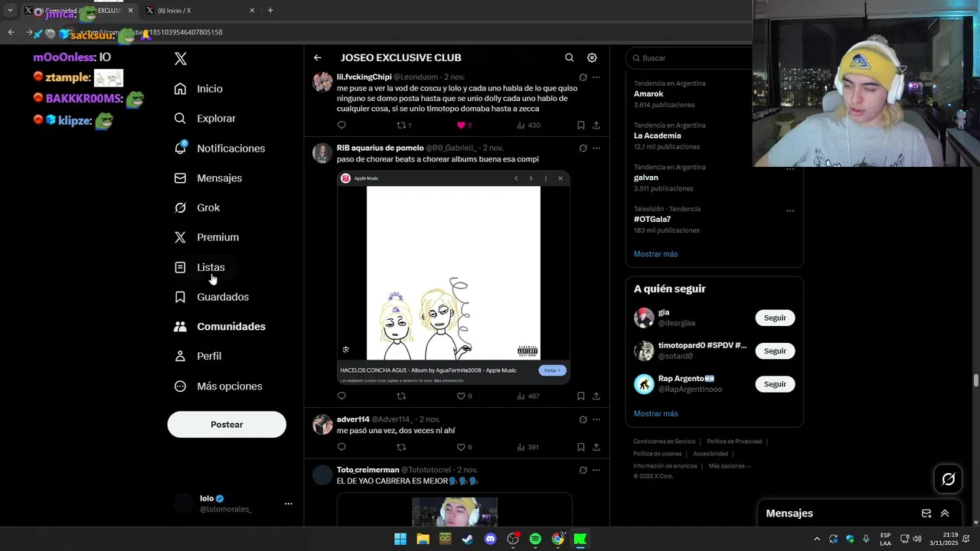
Task: Share adver114's post
Action: (x=596, y=447)
